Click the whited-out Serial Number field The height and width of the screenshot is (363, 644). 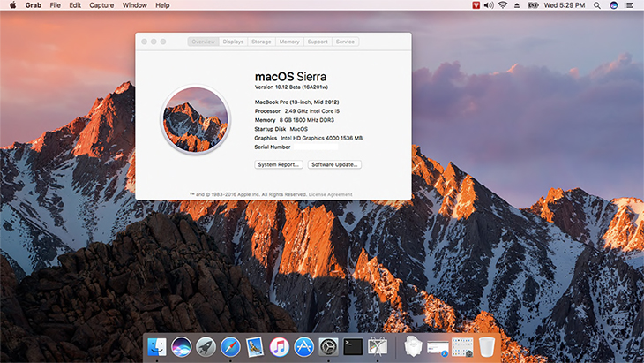(x=316, y=147)
